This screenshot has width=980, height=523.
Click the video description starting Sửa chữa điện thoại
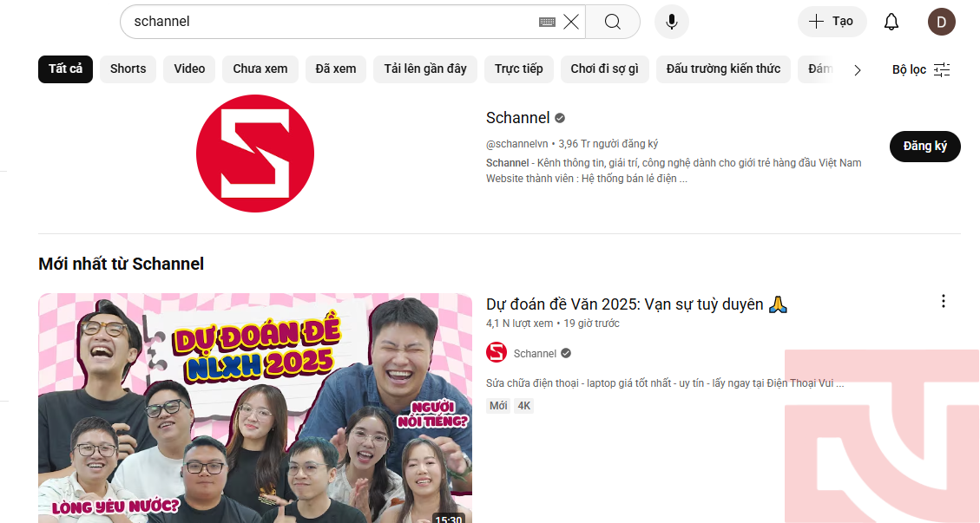coord(665,383)
